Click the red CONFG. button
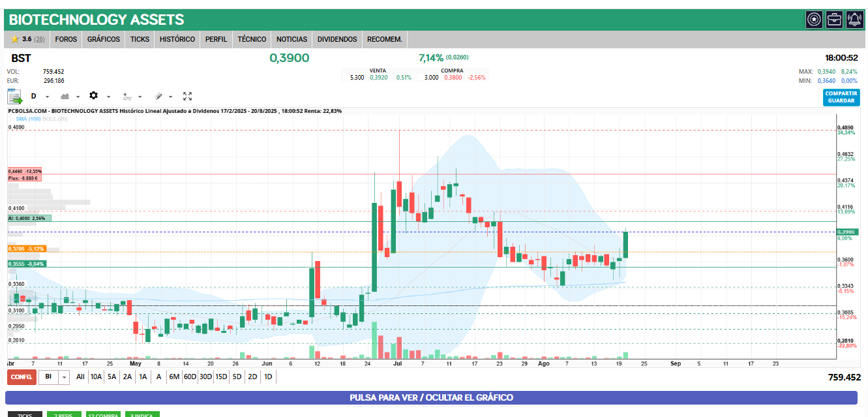Screen dimensions: 868x417 (22, 377)
